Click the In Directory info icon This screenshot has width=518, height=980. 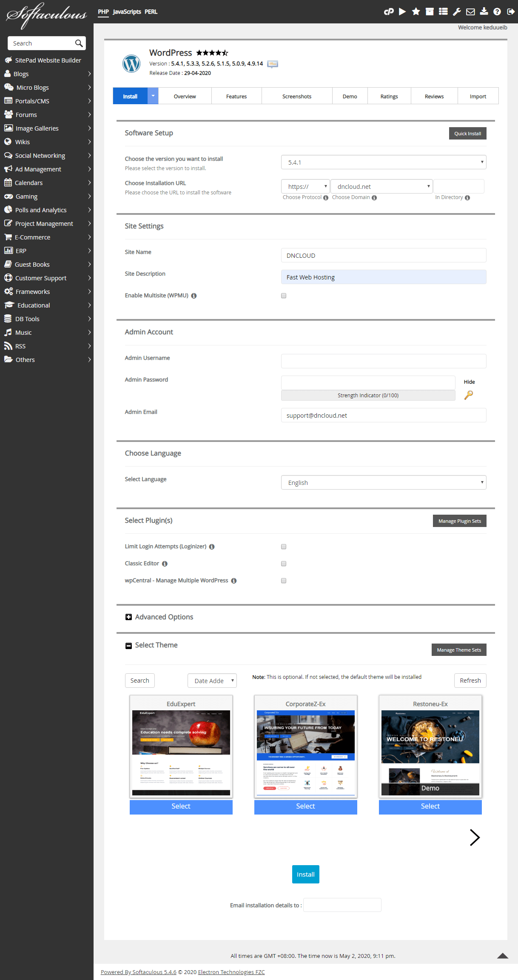467,198
